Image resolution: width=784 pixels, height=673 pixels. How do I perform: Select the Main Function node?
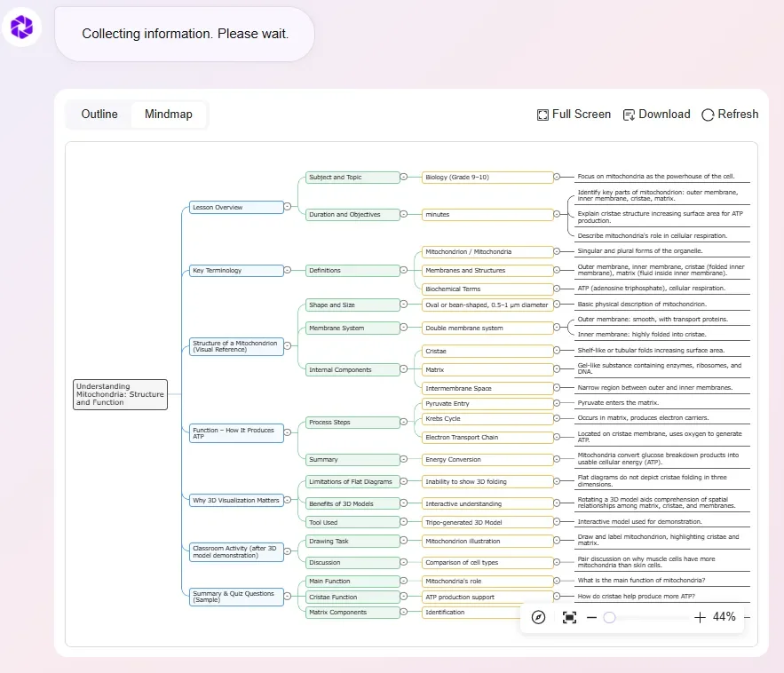[352, 581]
